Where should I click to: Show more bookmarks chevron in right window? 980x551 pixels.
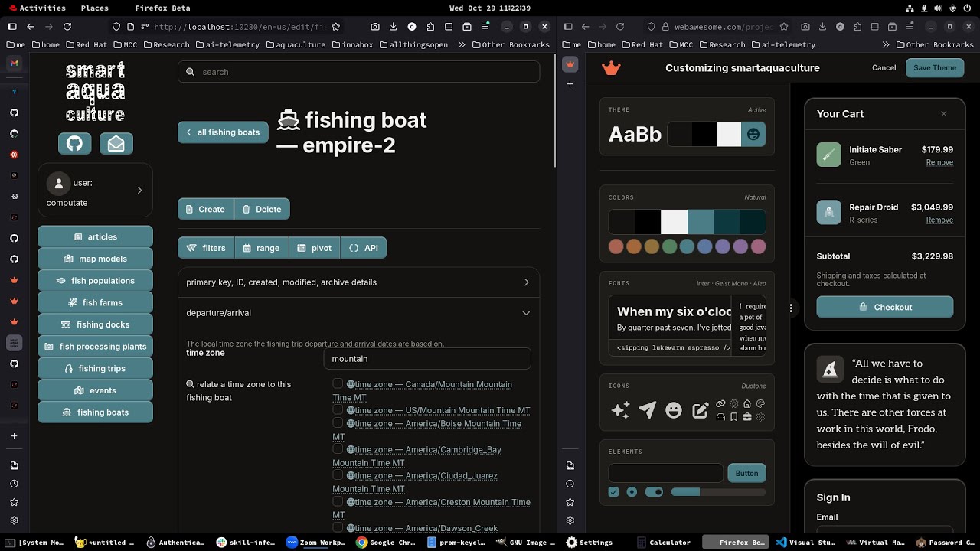tap(886, 45)
